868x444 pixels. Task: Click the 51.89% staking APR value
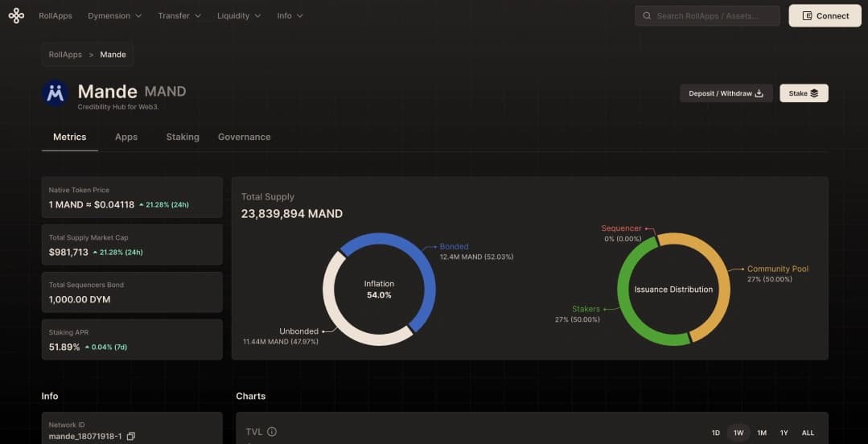point(64,347)
